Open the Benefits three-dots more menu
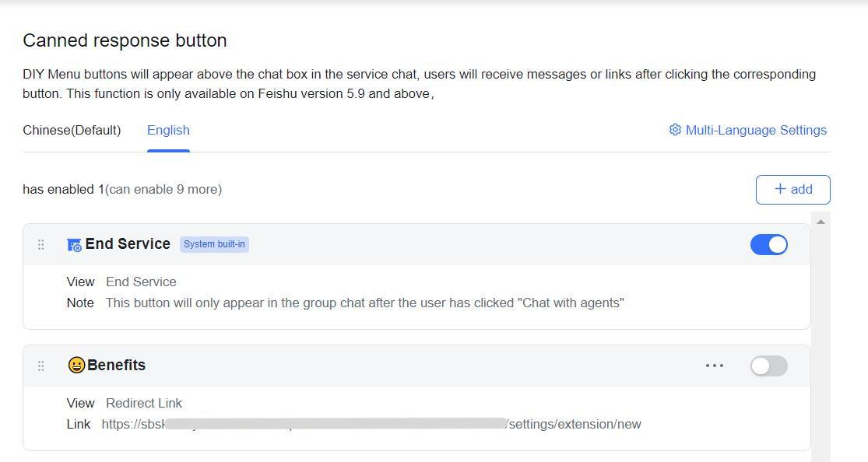 coord(714,366)
